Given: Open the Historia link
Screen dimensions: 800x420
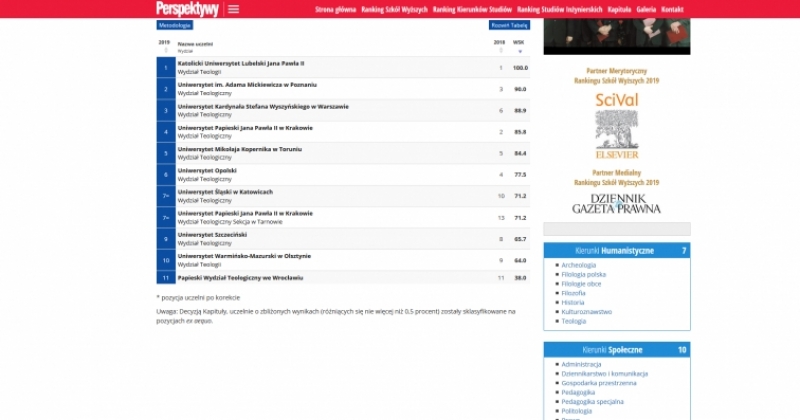Looking at the screenshot, I should 573,302.
